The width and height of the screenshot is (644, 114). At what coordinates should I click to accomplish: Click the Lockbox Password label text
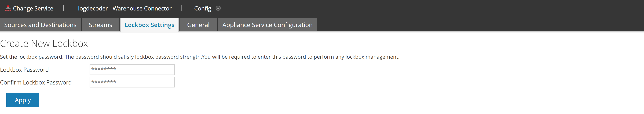click(24, 70)
